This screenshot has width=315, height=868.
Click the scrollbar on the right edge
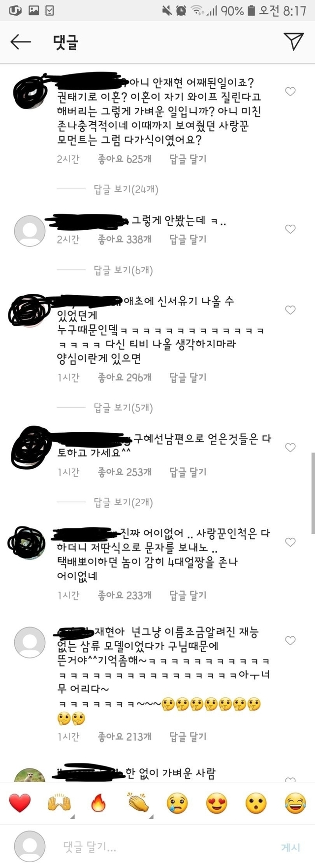click(x=313, y=493)
